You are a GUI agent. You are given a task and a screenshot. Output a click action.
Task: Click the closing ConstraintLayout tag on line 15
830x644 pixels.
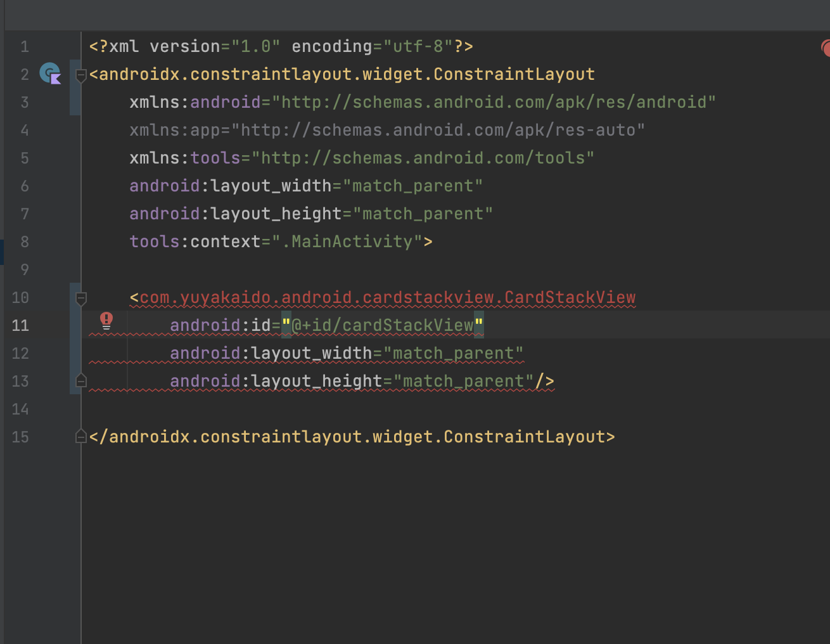click(352, 437)
